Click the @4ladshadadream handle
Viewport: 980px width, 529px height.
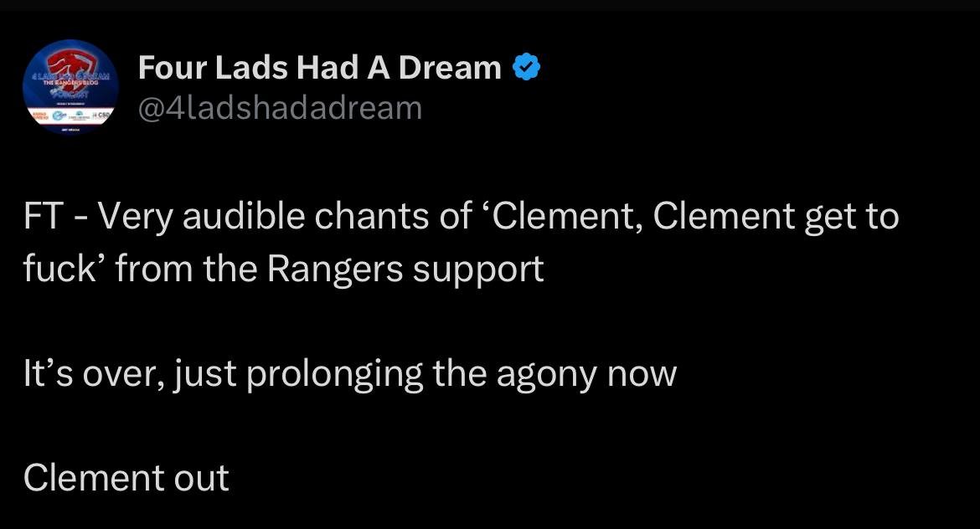pyautogui.click(x=280, y=108)
